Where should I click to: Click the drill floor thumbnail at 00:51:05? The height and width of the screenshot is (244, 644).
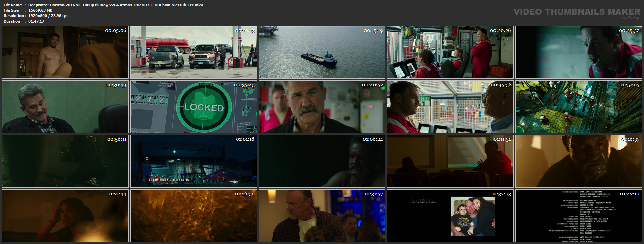[x=578, y=107]
